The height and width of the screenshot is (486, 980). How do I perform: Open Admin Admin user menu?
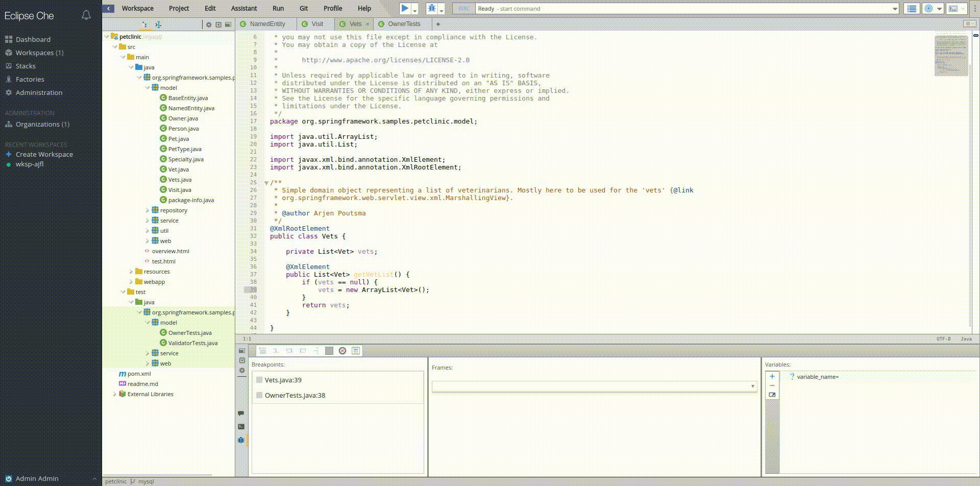37,478
